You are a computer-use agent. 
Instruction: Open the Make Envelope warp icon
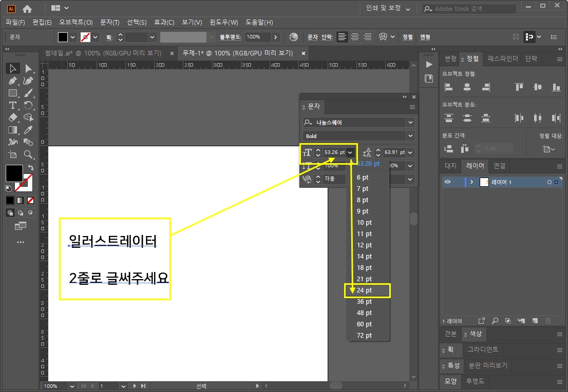tap(383, 37)
